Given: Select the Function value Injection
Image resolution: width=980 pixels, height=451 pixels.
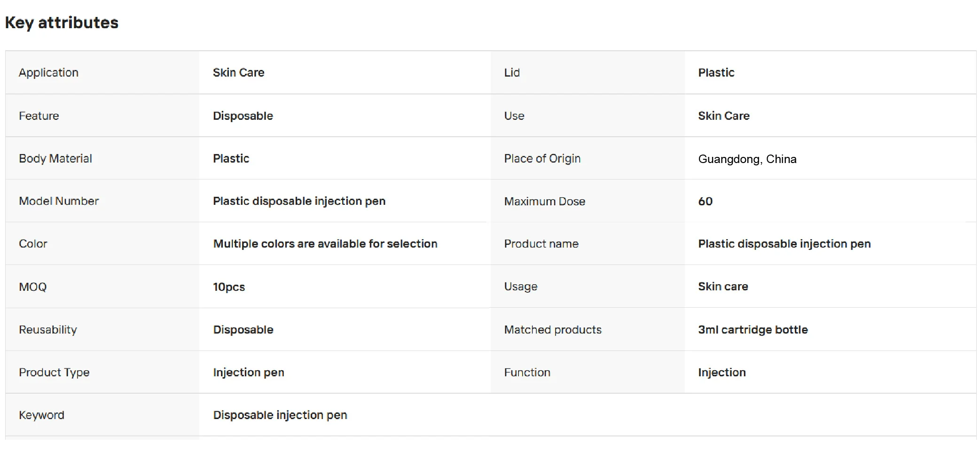Looking at the screenshot, I should [x=722, y=372].
